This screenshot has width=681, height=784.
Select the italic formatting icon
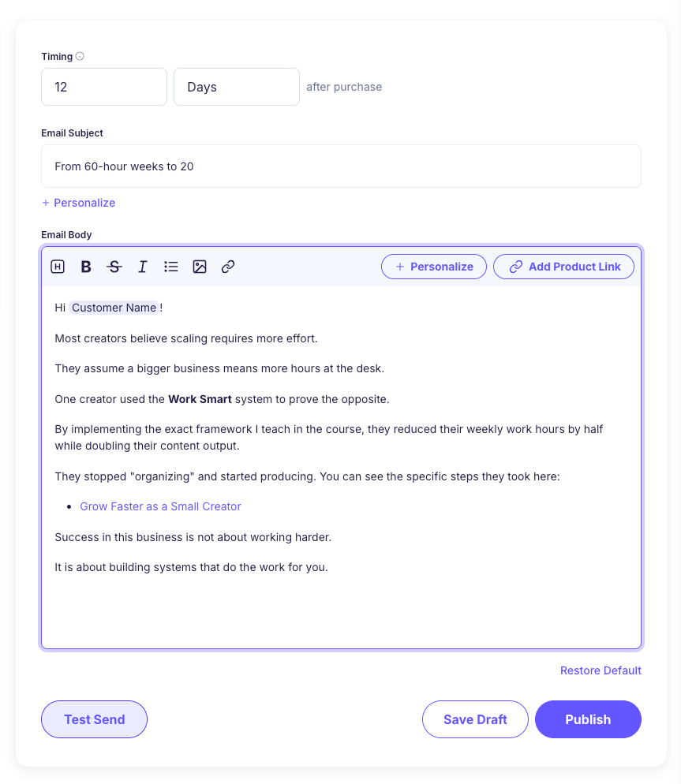coord(142,267)
